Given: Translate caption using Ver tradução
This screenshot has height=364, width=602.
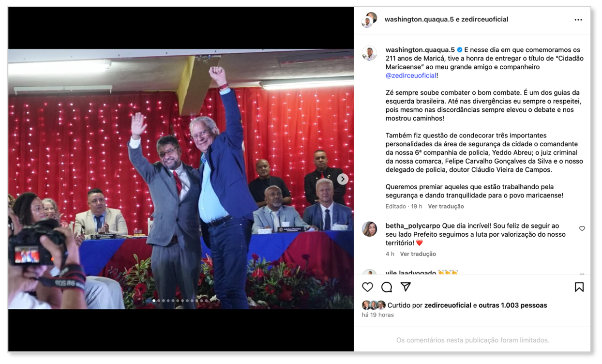Looking at the screenshot, I should (x=446, y=206).
